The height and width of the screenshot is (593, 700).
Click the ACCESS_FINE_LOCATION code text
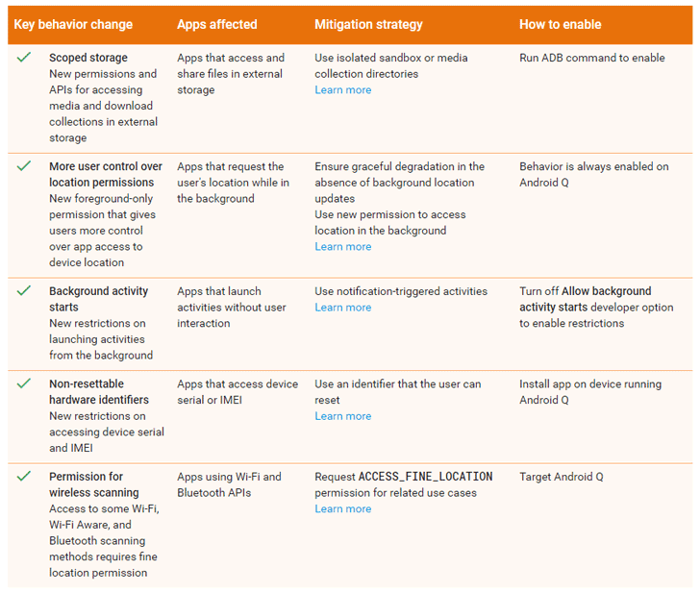point(425,477)
